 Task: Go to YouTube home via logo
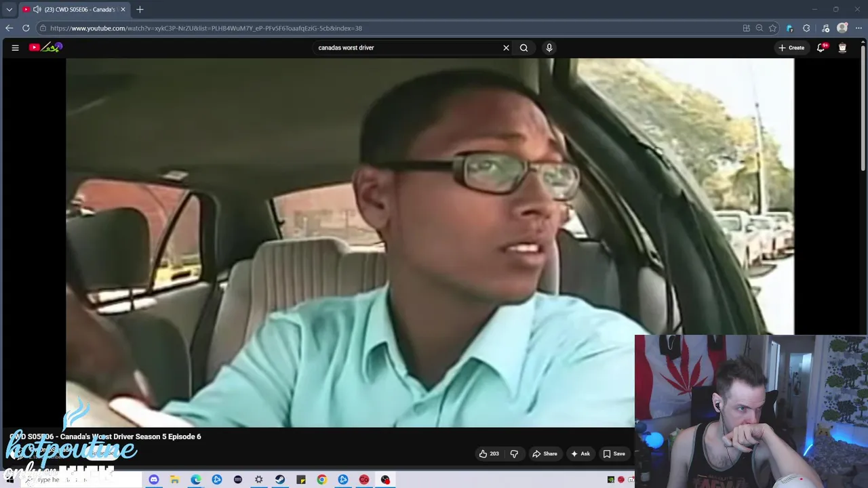[45, 47]
